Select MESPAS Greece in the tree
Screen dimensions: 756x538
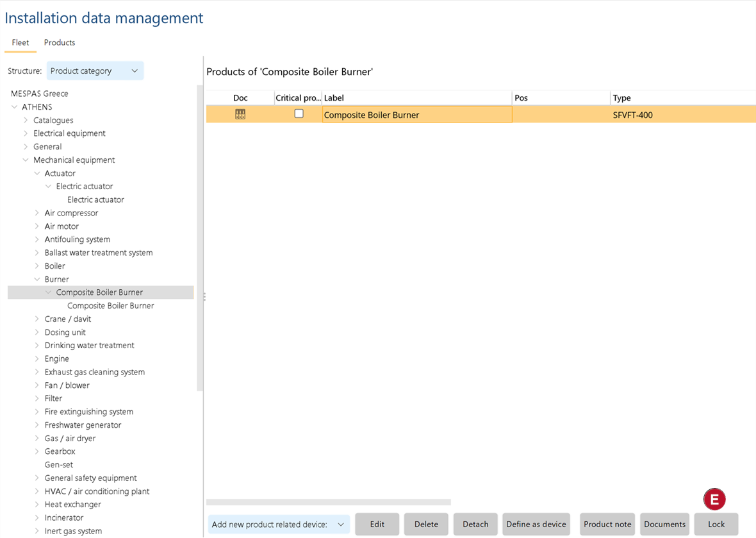(40, 94)
